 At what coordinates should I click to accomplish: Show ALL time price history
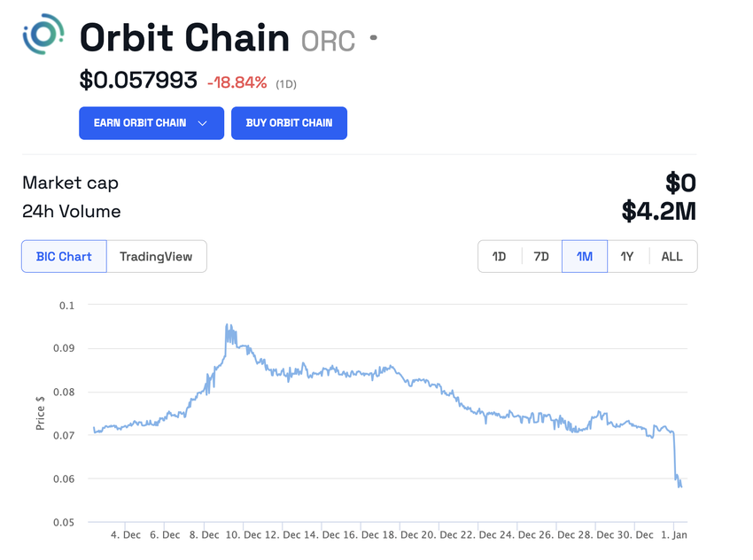(672, 257)
